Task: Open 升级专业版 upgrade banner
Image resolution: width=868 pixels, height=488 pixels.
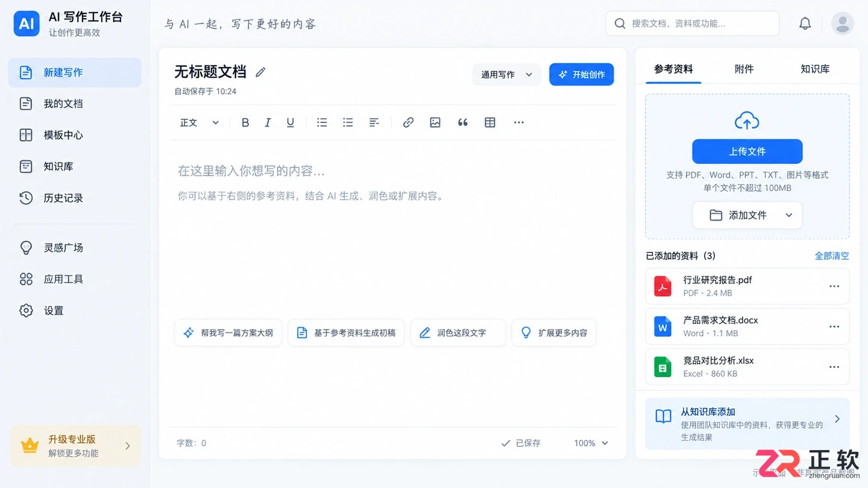Action: point(76,446)
